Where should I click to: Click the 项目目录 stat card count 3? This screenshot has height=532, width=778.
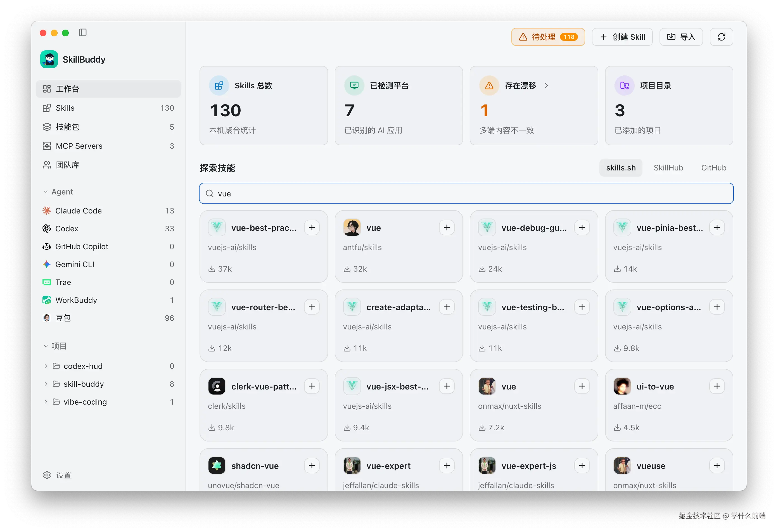620,110
